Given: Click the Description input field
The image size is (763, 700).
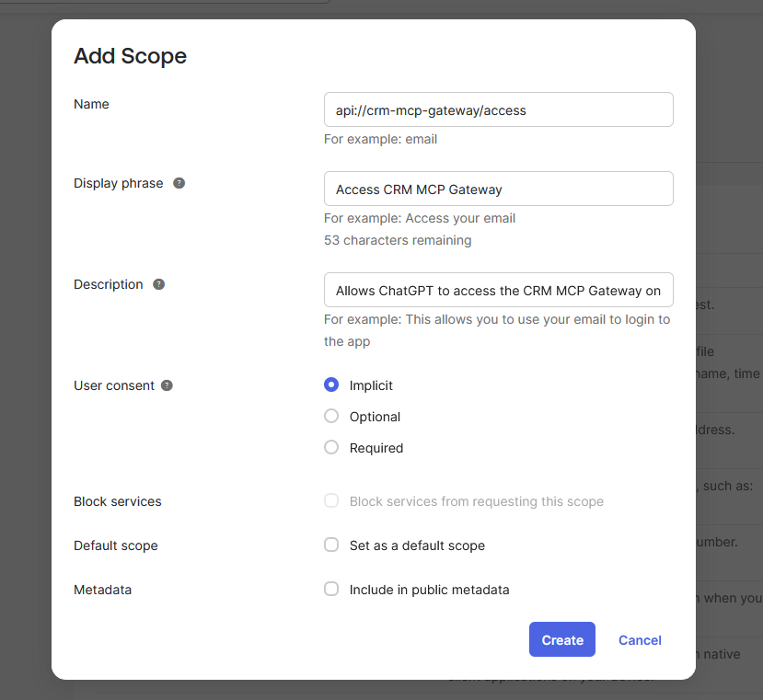Looking at the screenshot, I should pos(498,290).
